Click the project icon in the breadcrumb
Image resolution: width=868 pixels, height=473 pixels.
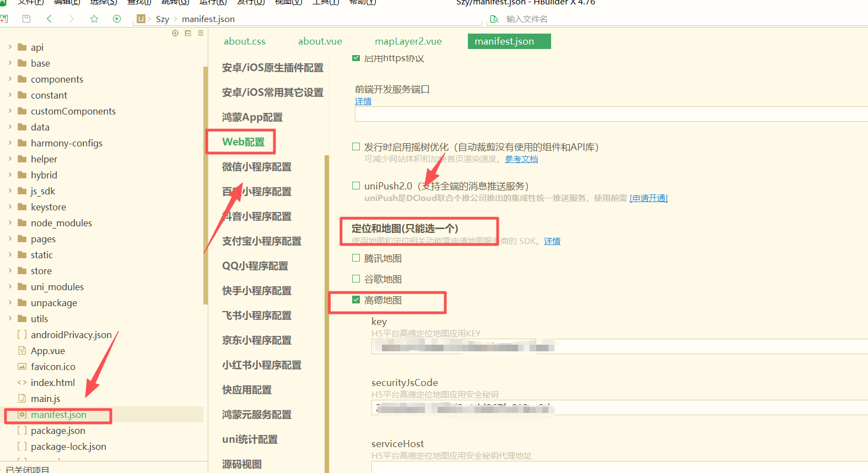[141, 19]
